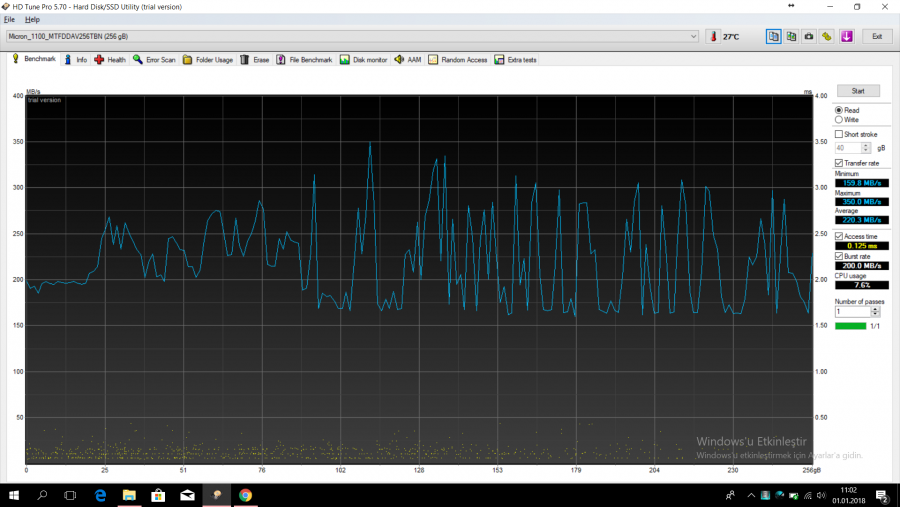Click the HD Tune taskbar icon
Image resolution: width=900 pixels, height=507 pixels.
(x=216, y=495)
